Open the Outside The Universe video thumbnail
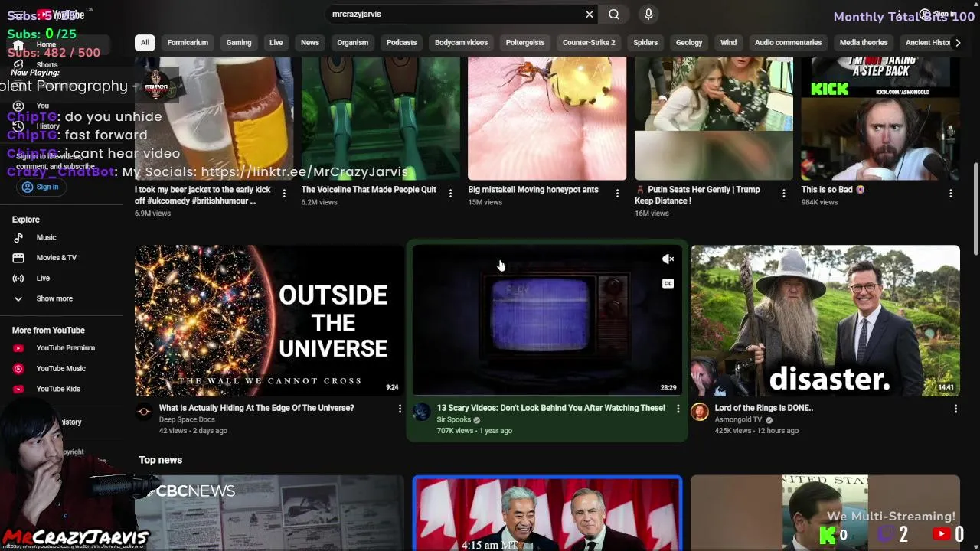The image size is (980, 551). [269, 320]
